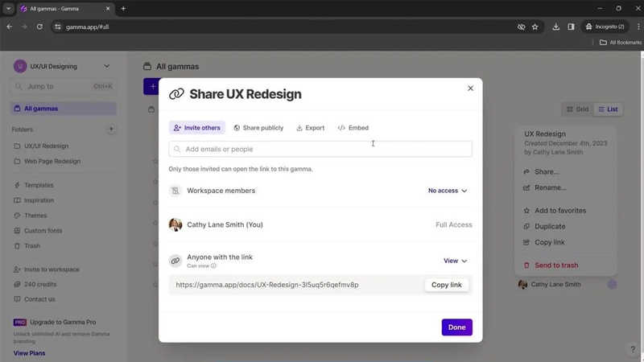The image size is (644, 362).
Task: Select All gammas in sidebar
Action: tap(64, 109)
